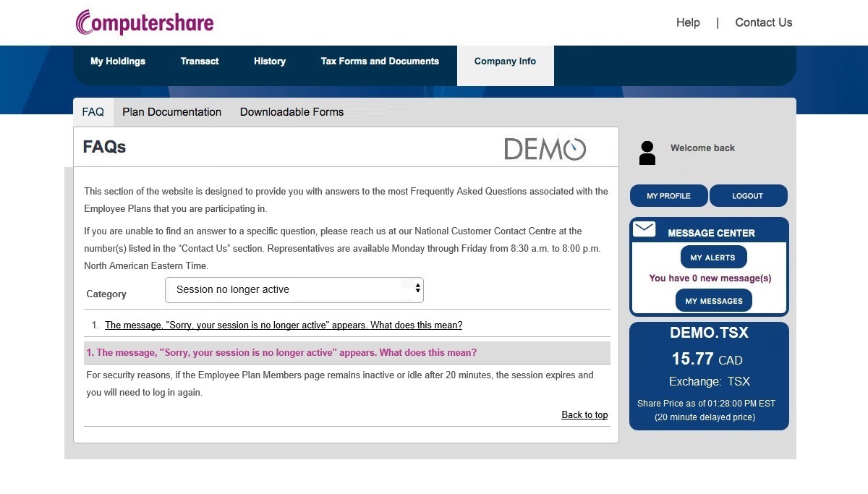
Task: Click the DEMO company logo
Action: (x=545, y=149)
